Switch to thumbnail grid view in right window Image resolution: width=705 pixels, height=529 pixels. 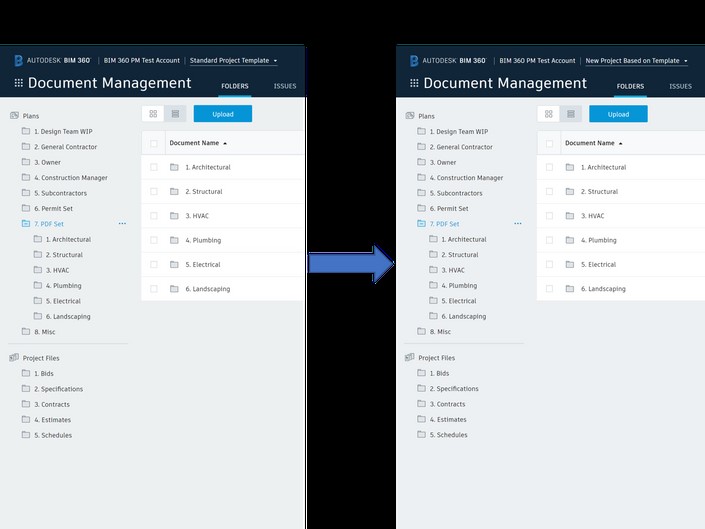click(x=549, y=114)
